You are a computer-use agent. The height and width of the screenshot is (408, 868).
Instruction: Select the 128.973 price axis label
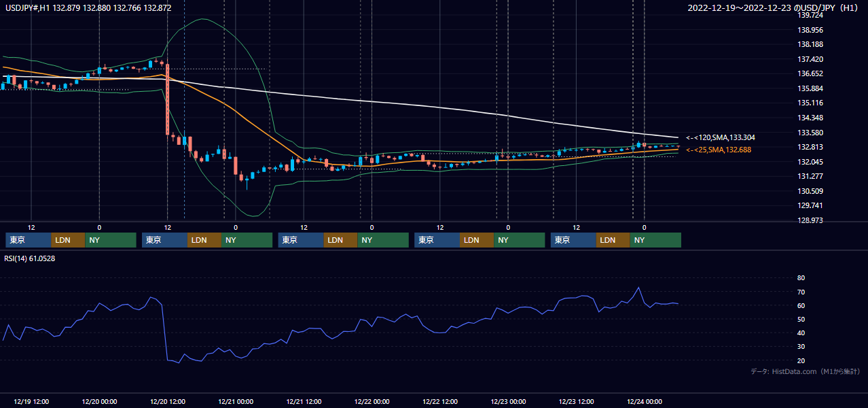(810, 220)
